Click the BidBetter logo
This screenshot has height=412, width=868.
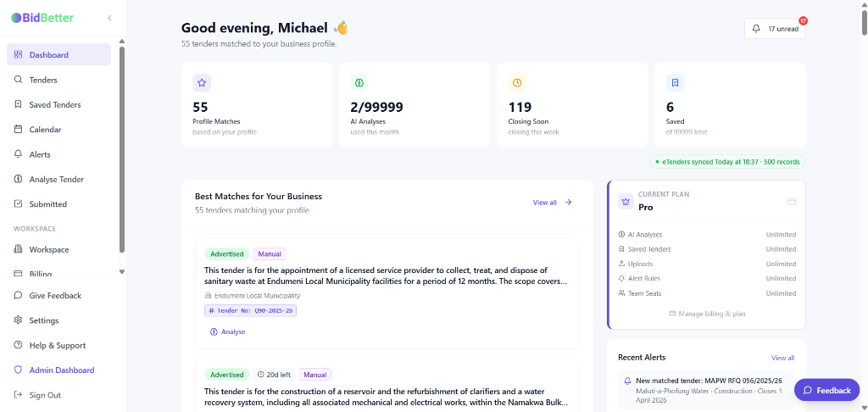click(x=42, y=18)
